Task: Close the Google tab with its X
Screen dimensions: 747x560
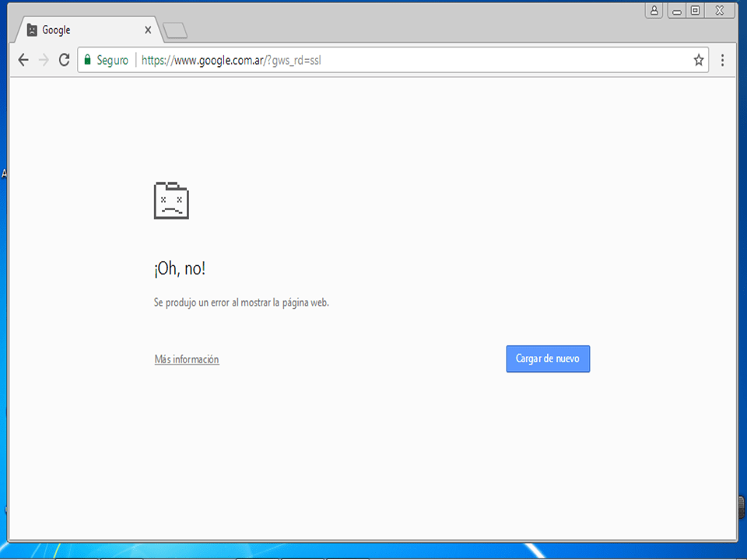Action: click(x=148, y=30)
